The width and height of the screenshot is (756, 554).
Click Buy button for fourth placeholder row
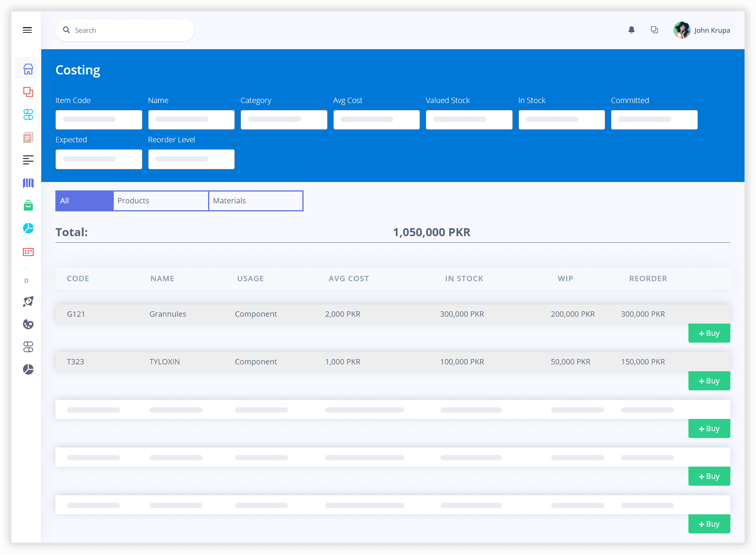coord(709,476)
